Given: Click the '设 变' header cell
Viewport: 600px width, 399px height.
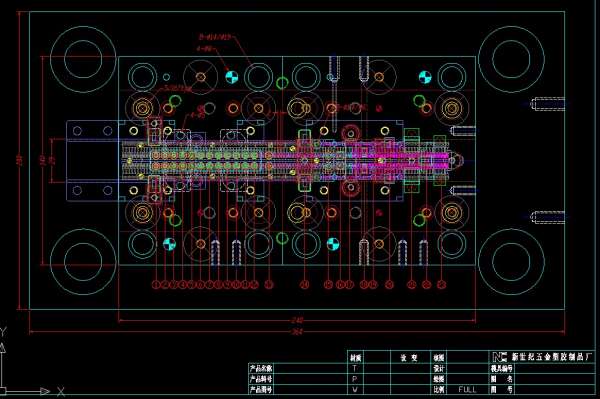Looking at the screenshot, I should (409, 358).
